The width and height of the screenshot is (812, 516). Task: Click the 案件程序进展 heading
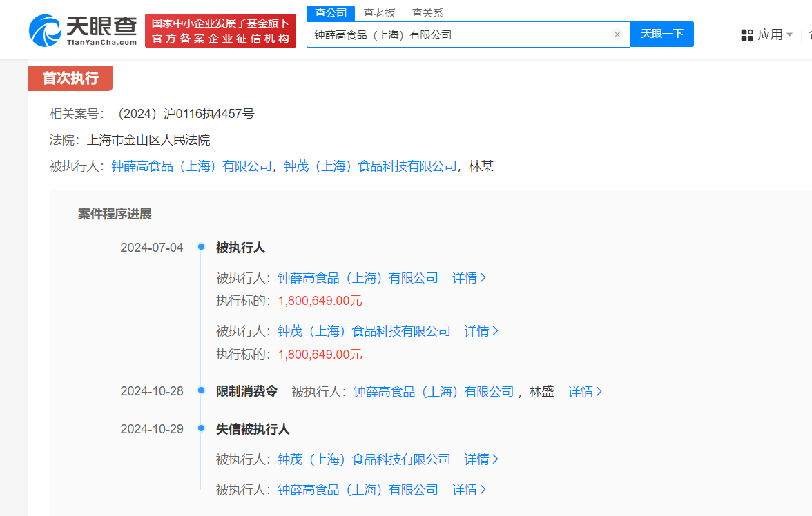tap(115, 215)
